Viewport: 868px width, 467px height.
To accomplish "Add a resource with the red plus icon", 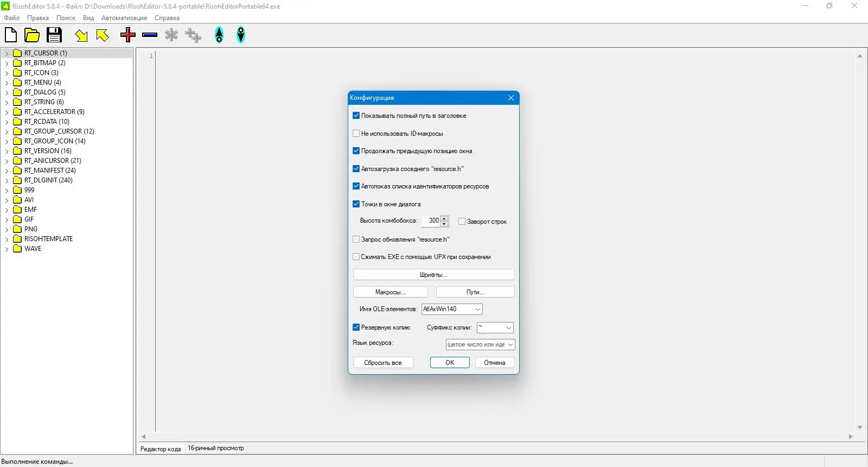I will 128,35.
